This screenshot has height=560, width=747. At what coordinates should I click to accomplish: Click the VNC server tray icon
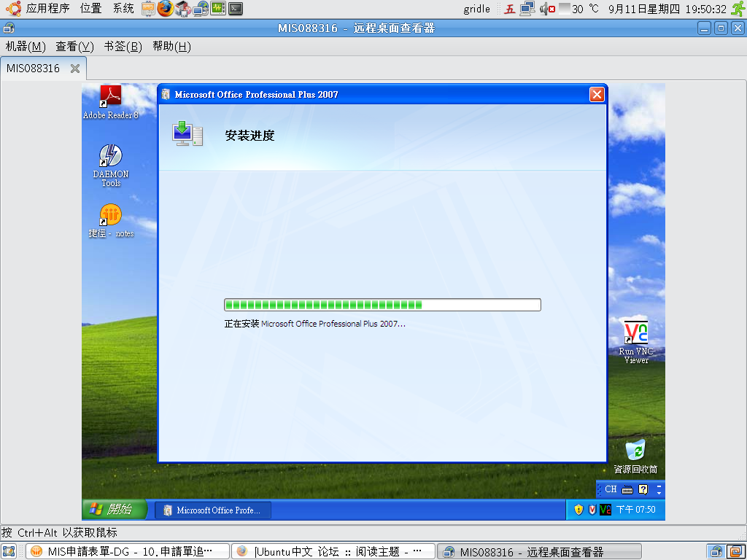point(605,510)
